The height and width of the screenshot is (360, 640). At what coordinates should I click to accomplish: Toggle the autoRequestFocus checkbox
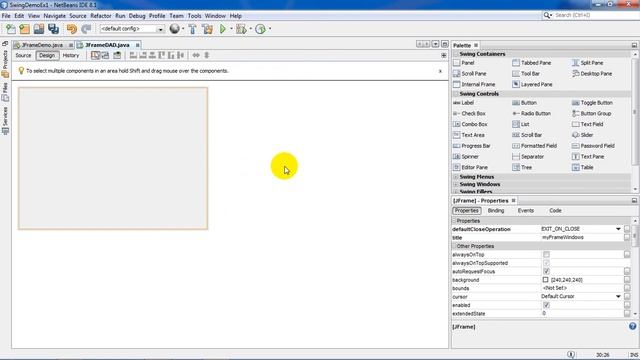tap(546, 271)
